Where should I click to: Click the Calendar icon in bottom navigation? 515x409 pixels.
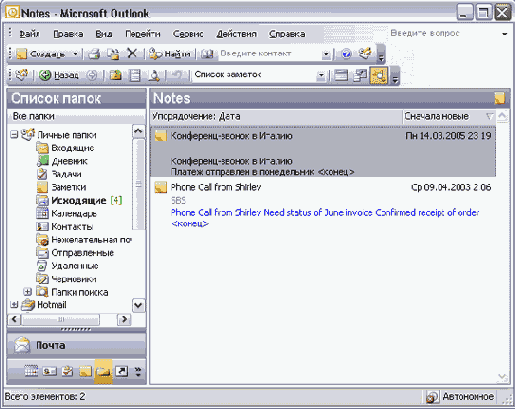(31, 371)
